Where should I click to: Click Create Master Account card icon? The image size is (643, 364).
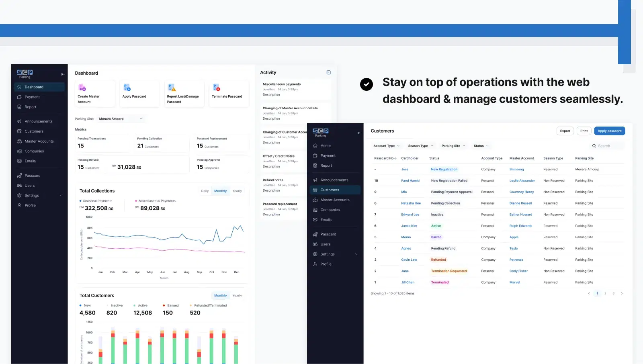82,88
